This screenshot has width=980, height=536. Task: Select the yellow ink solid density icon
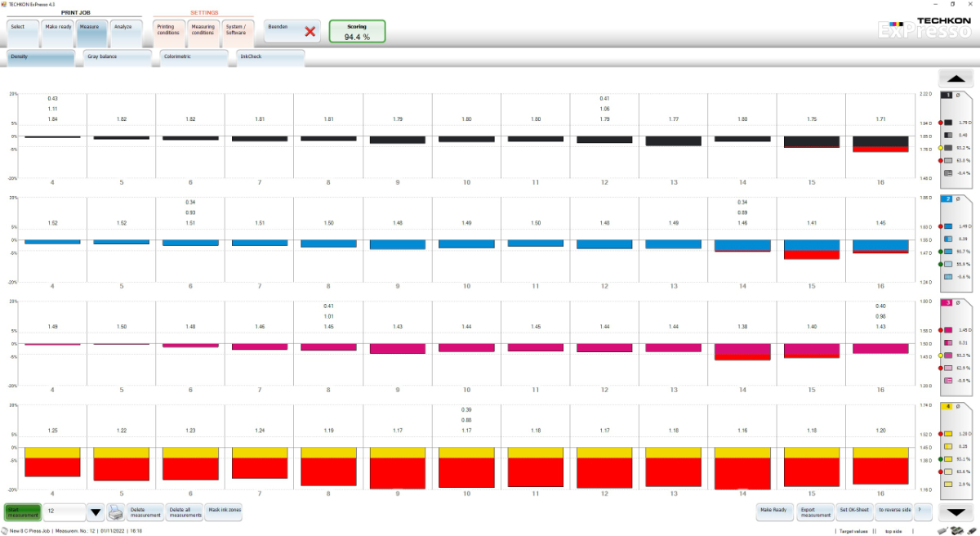click(948, 433)
